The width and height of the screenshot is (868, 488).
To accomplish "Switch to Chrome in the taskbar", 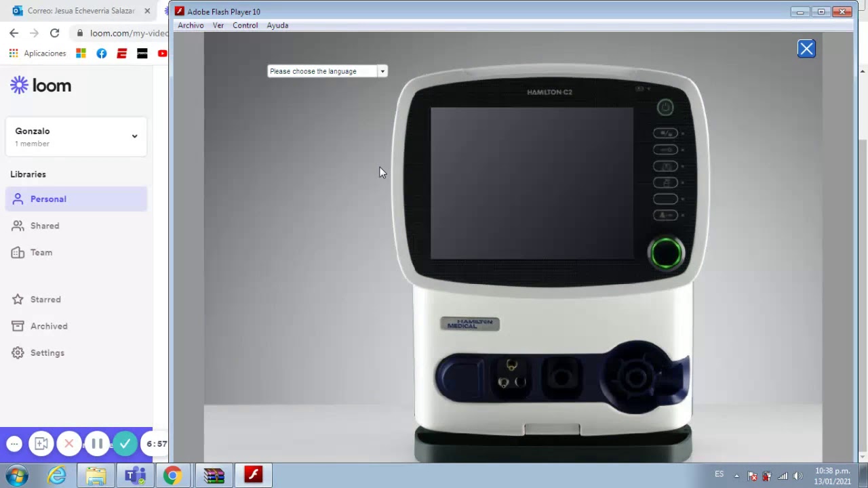I will [173, 476].
